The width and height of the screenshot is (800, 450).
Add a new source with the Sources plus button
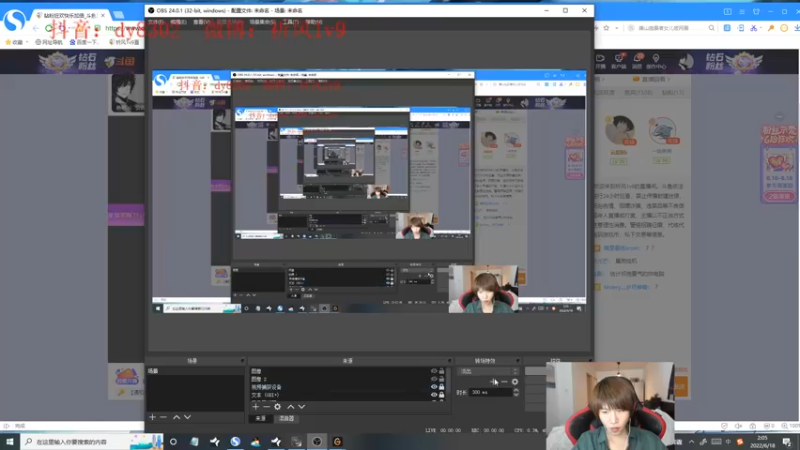tap(256, 407)
